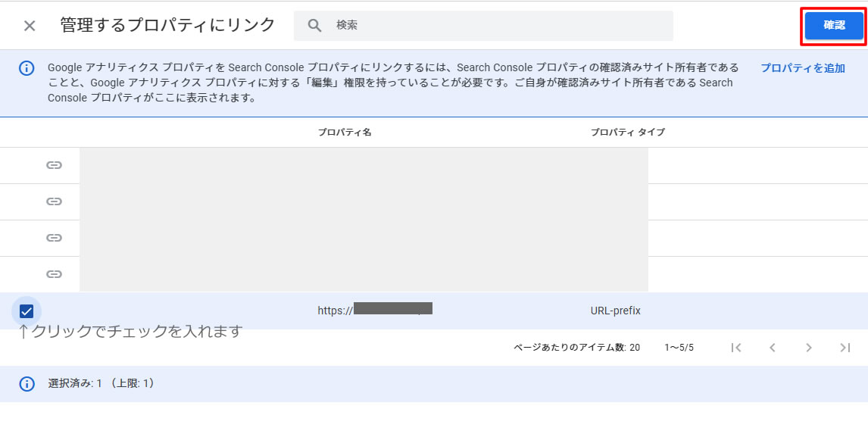
Task: Go to the next page of results
Action: 809,348
